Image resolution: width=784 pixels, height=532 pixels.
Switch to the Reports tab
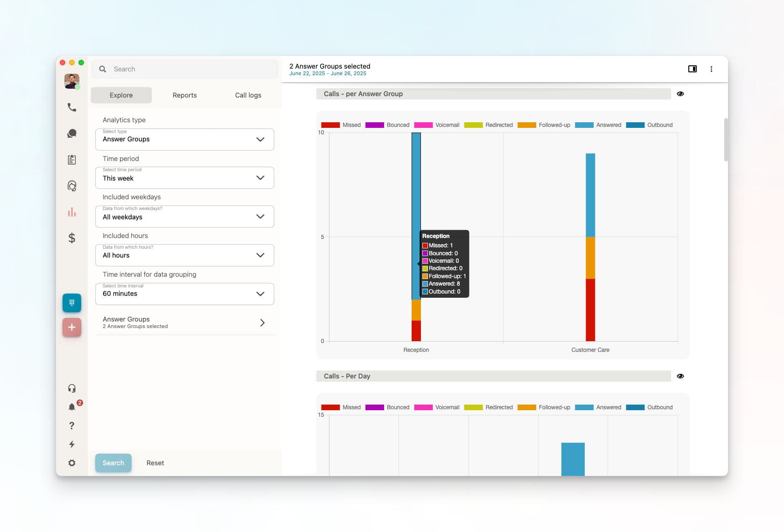pos(185,95)
